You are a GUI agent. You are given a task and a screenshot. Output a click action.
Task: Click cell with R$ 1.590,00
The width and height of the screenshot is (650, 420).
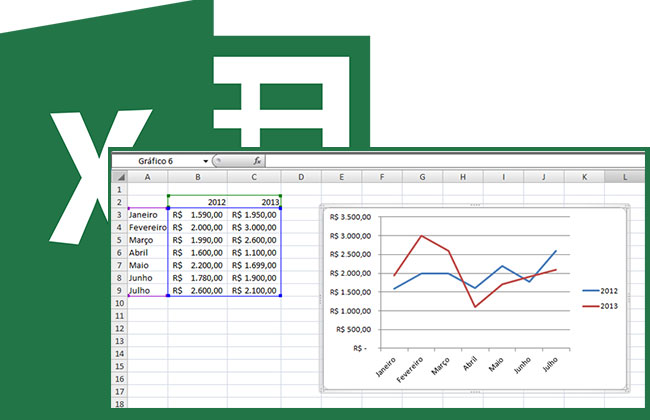coord(198,215)
